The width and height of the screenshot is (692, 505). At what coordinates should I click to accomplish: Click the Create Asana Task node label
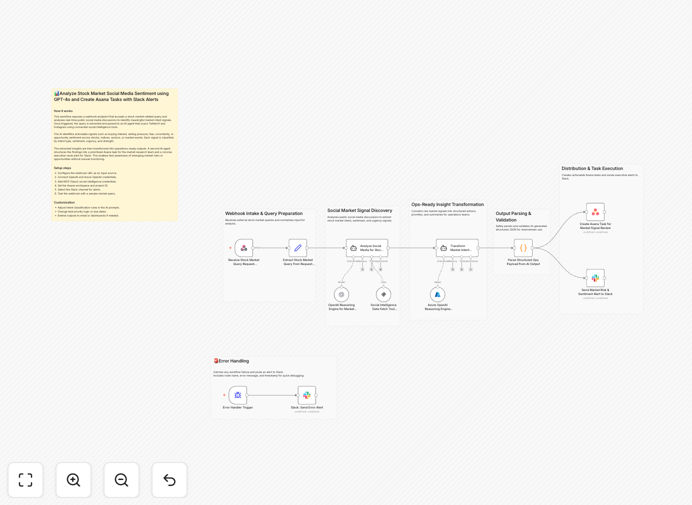[595, 226]
